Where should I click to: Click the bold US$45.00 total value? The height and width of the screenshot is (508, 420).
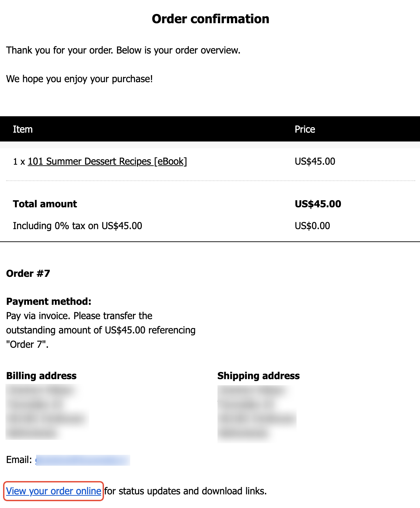pyautogui.click(x=318, y=204)
